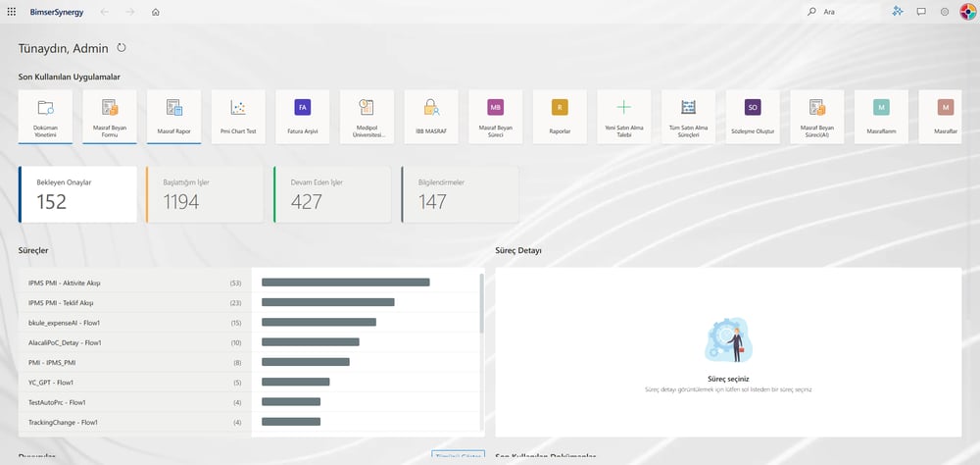Viewport: 980px width, 465px height.
Task: Open Pmi Chart Test application
Action: pos(238,117)
